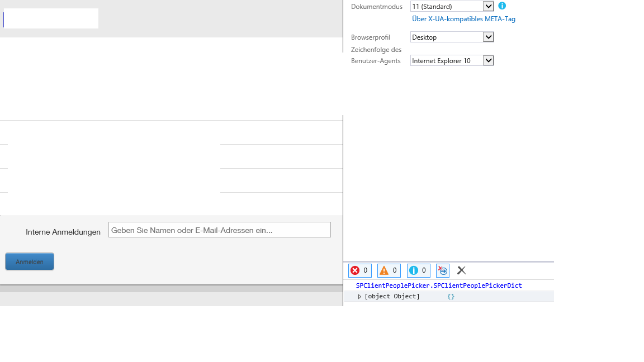
Task: Click the SPClientPeoplePicker.SPClientPeoplePickerDict console entry
Action: pyautogui.click(x=439, y=285)
